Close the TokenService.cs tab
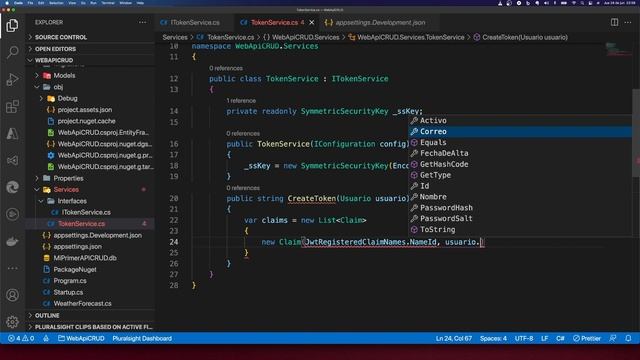Image resolution: width=640 pixels, height=360 pixels. (x=311, y=22)
